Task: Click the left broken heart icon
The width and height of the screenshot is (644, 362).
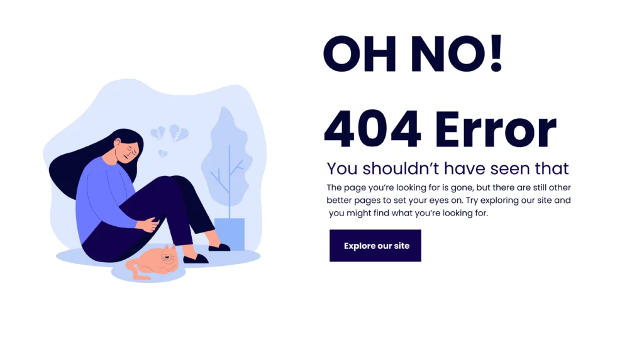Action: pyautogui.click(x=158, y=133)
